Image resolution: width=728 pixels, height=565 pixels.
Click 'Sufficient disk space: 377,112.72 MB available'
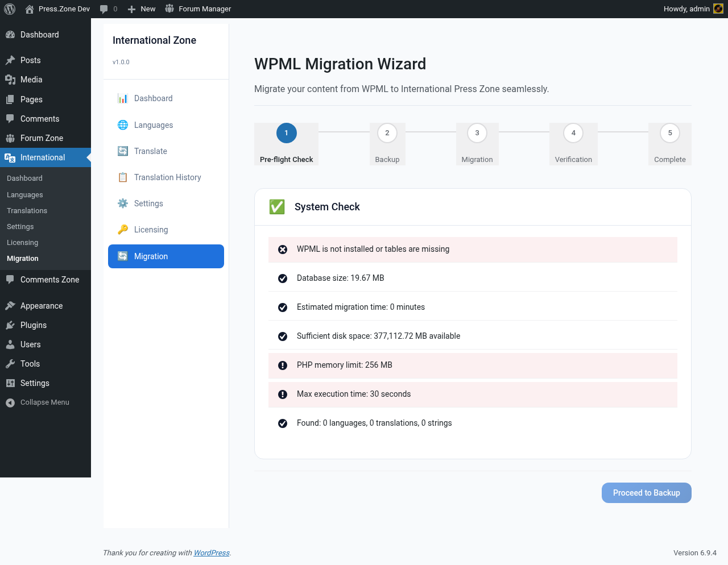[378, 336]
